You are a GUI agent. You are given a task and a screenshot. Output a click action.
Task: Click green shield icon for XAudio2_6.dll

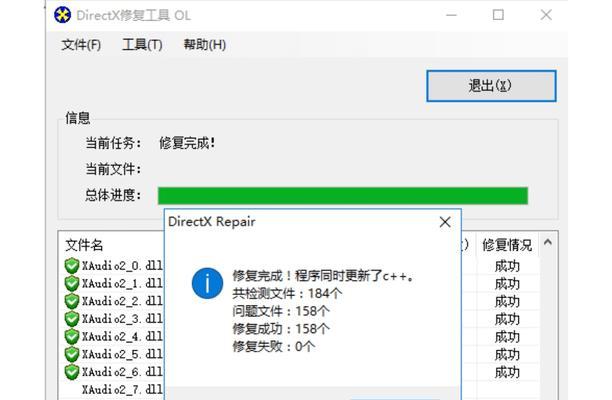click(72, 372)
